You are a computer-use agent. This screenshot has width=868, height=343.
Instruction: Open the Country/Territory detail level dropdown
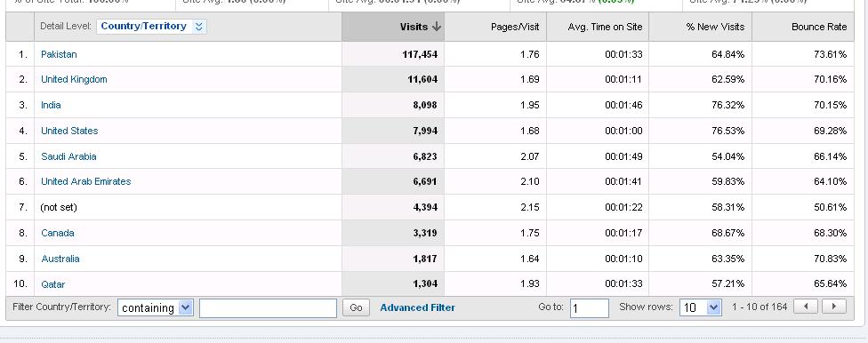(x=151, y=27)
